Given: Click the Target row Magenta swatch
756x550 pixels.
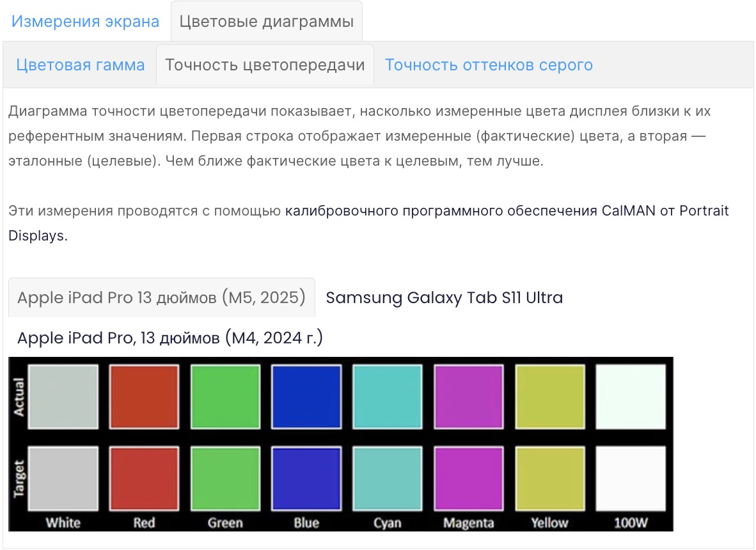Looking at the screenshot, I should [x=469, y=478].
